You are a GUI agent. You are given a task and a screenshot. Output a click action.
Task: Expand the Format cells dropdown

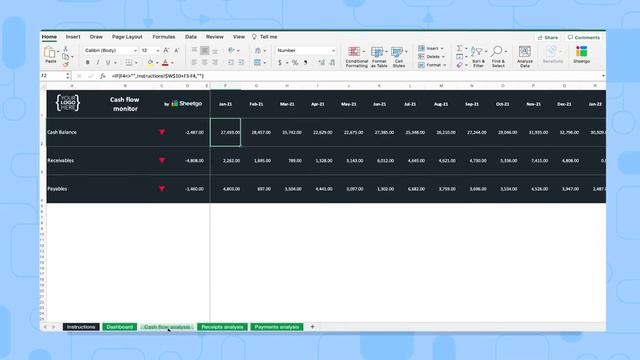tap(444, 65)
